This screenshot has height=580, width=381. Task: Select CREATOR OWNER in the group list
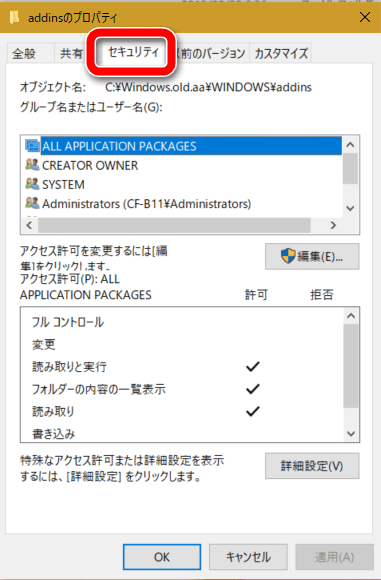[90, 165]
